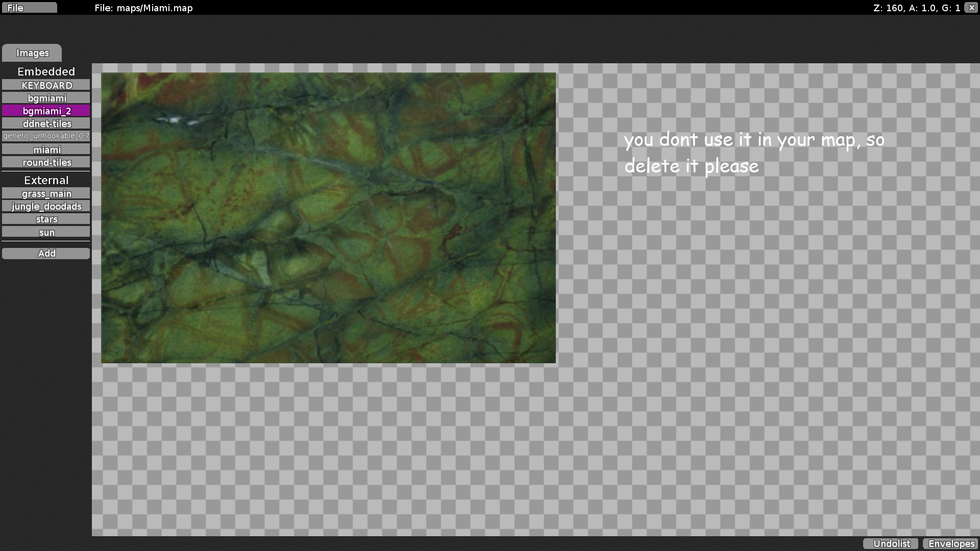Select the stars external image
This screenshot has height=551, width=980.
[x=46, y=219]
